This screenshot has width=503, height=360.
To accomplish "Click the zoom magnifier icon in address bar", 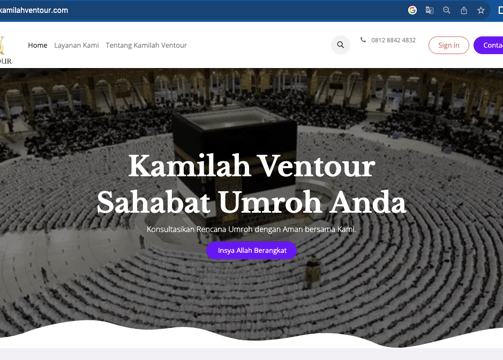I will point(447,10).
